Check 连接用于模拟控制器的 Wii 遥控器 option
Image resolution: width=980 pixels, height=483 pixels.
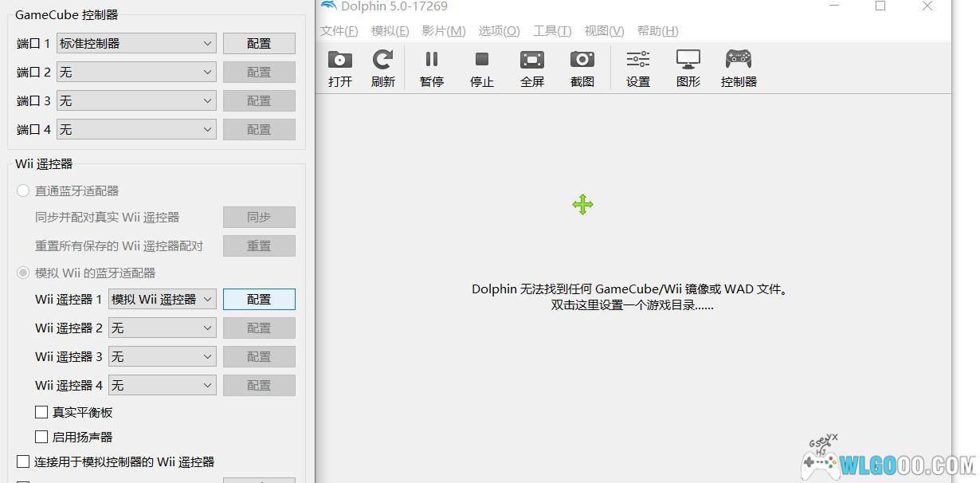pyautogui.click(x=24, y=461)
